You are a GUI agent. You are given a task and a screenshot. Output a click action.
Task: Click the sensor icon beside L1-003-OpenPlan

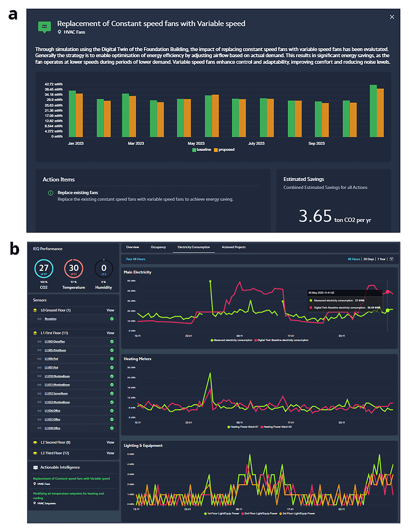[x=39, y=341]
